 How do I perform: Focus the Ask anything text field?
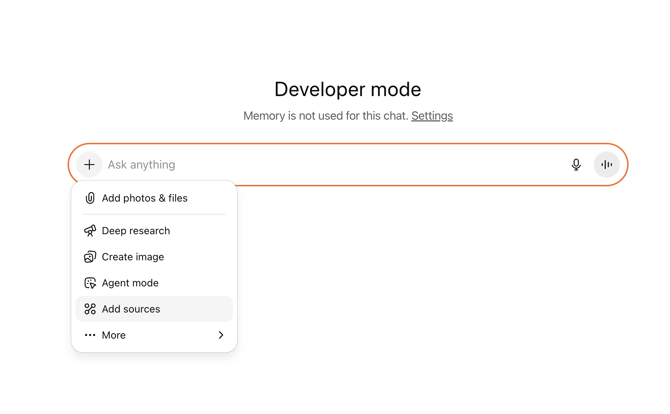point(330,165)
